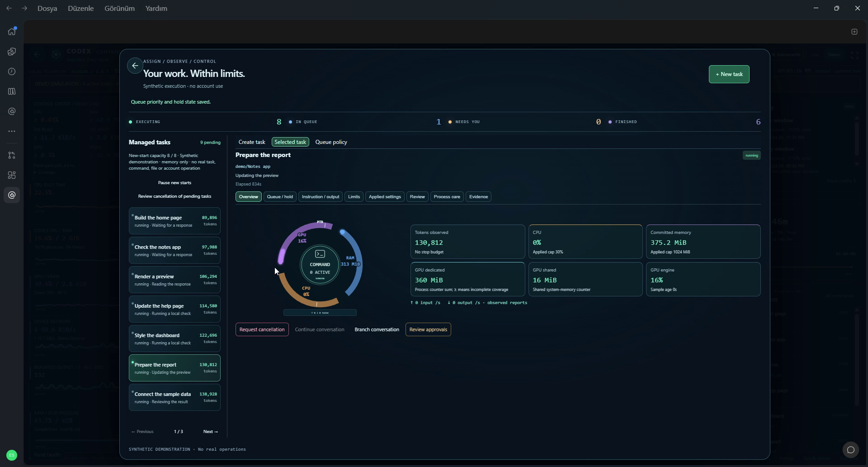Screen dimensions: 868x467
Task: Switch to the Create task tab
Action: pyautogui.click(x=252, y=142)
